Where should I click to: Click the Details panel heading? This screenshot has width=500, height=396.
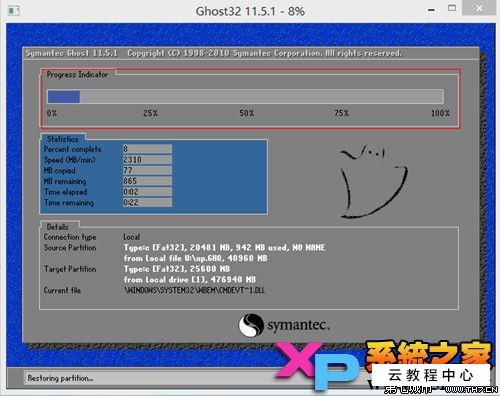58,227
